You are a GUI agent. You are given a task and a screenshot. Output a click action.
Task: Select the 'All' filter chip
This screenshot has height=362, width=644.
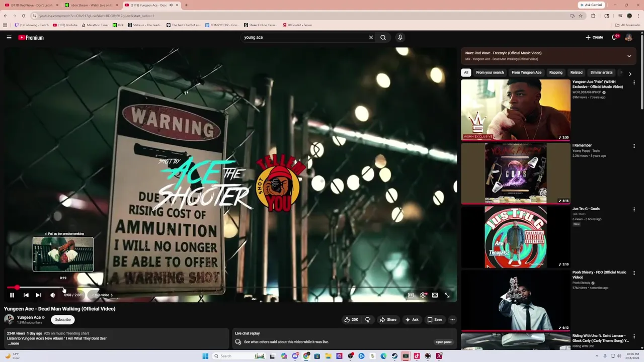point(466,72)
